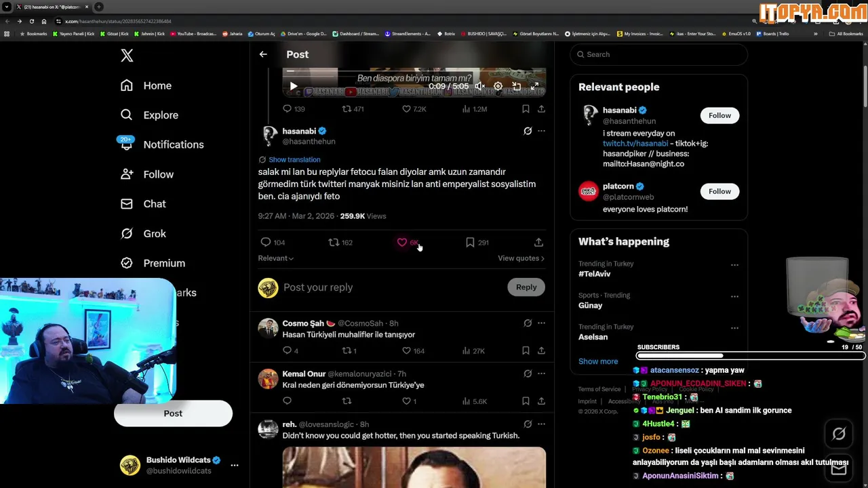Open more options on Cosmo Şah reply
This screenshot has width=868, height=488.
pos(541,323)
